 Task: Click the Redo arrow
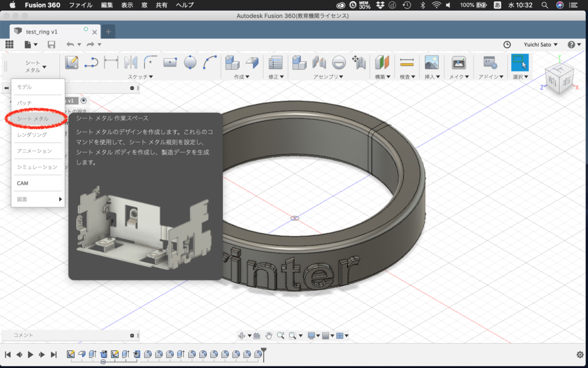pyautogui.click(x=90, y=44)
